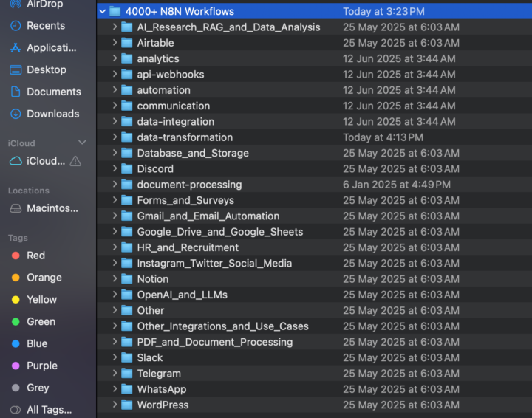Open All Tags in sidebar
This screenshot has height=418, width=532.
click(x=49, y=410)
